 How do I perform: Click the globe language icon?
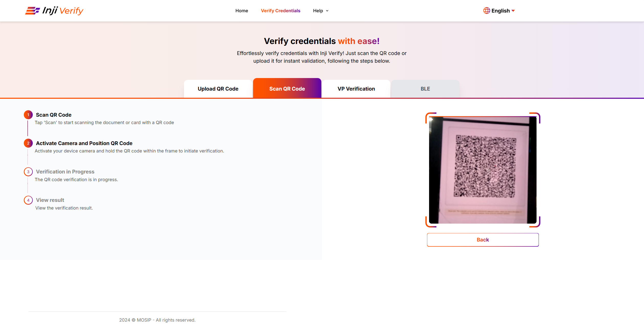point(486,11)
